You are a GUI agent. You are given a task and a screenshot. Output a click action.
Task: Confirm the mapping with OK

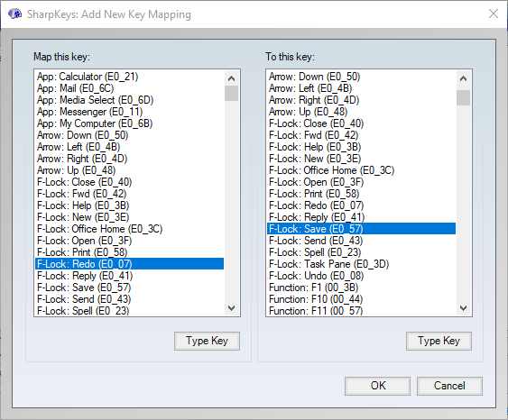[377, 386]
